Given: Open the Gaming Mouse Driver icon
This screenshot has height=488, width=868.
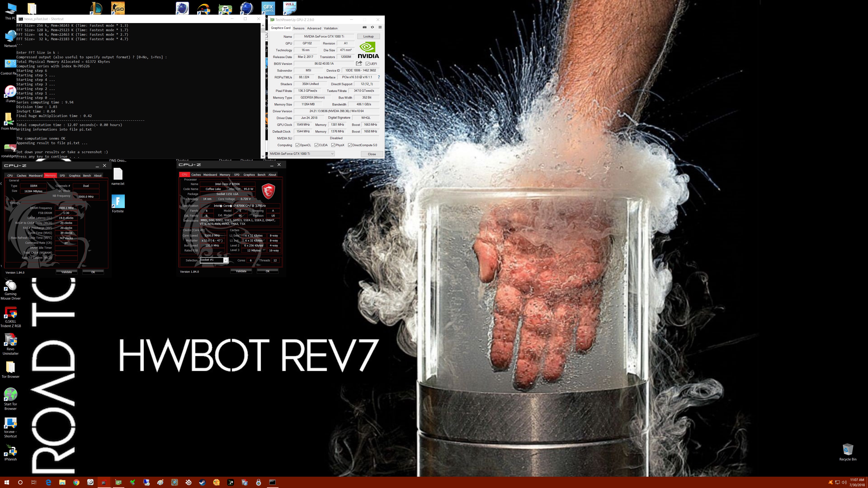Looking at the screenshot, I should click(10, 290).
